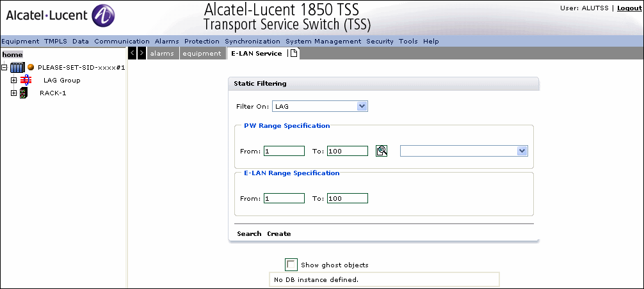Open the Alarms menu
644x289 pixels.
[166, 42]
